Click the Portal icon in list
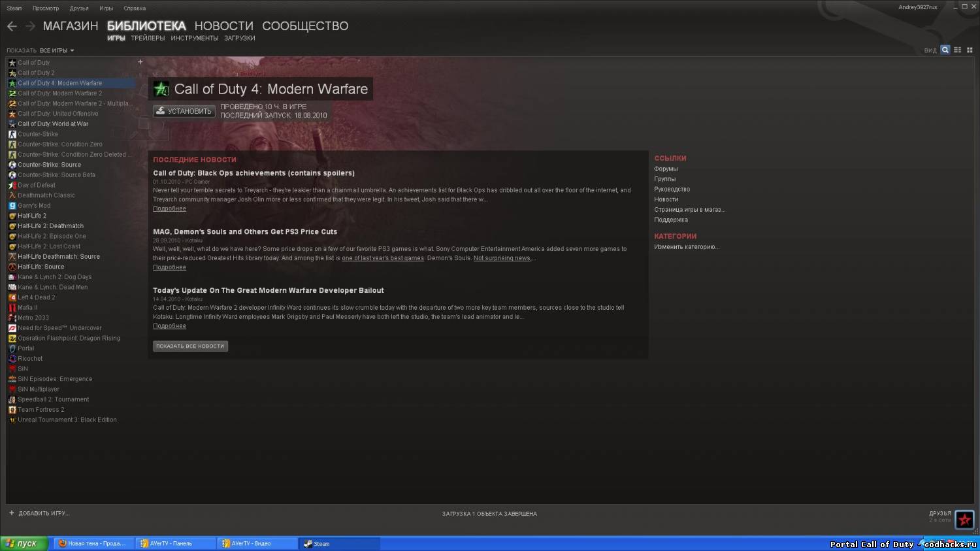The width and height of the screenshot is (980, 551). (12, 348)
